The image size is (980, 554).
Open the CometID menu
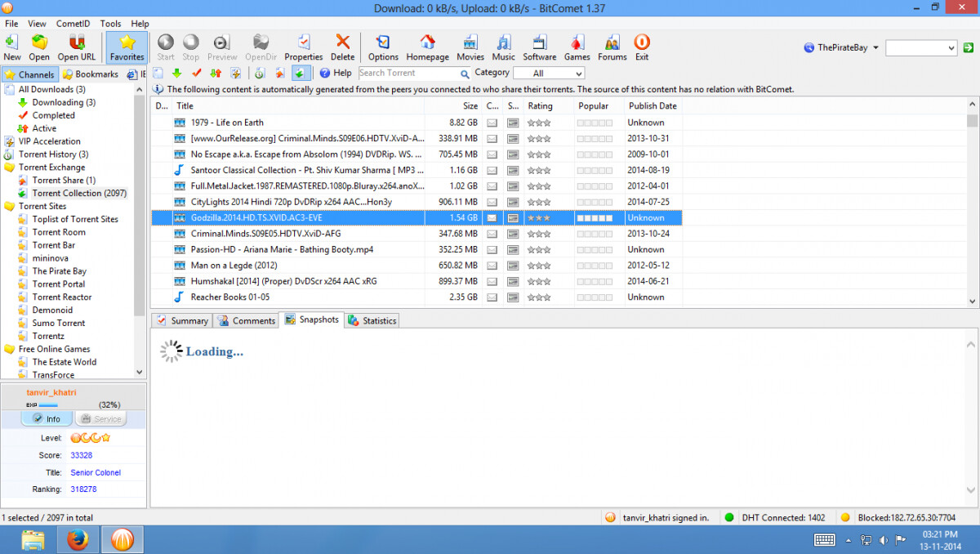(73, 24)
